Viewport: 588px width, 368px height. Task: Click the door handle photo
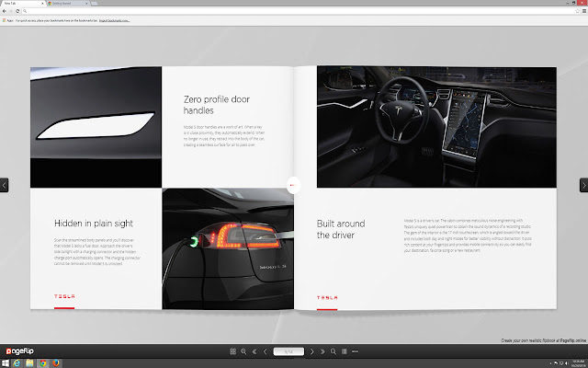(x=96, y=127)
